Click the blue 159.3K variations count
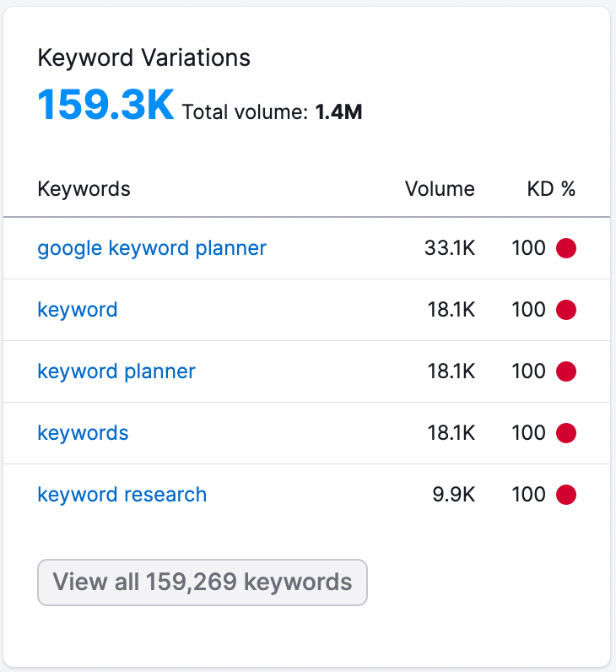The image size is (616, 672). [105, 105]
